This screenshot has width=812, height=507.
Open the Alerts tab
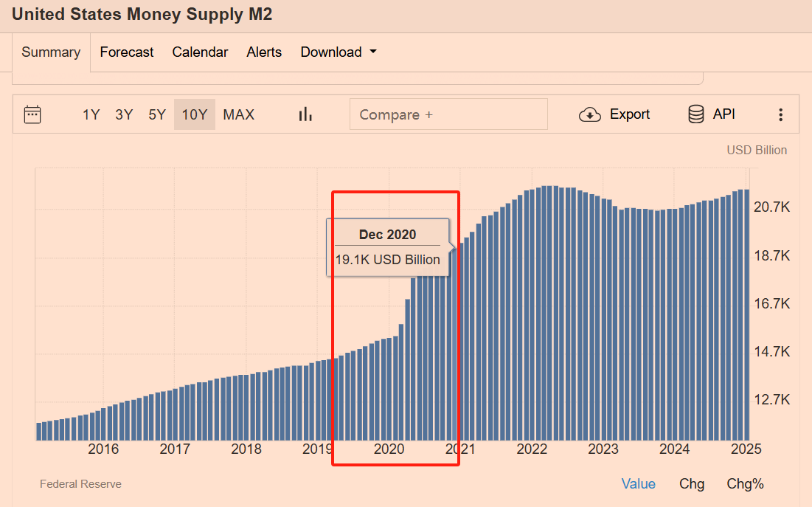[x=264, y=52]
